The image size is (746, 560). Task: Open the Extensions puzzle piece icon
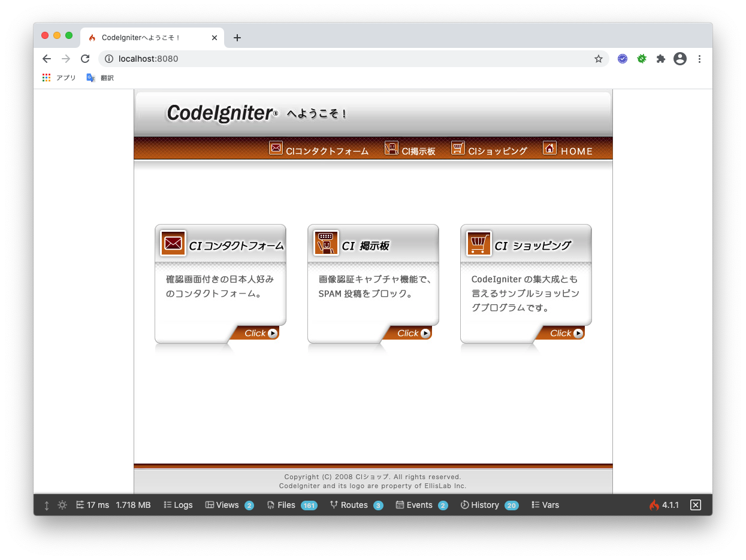(x=661, y=59)
